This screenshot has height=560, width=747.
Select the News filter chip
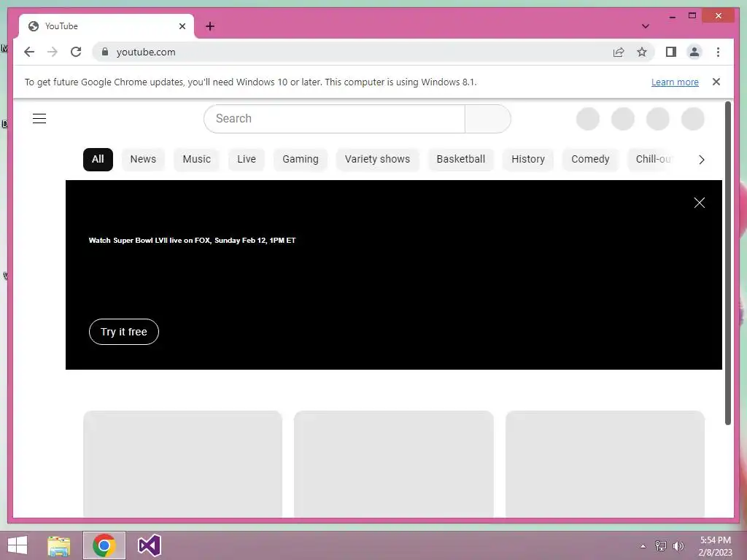click(143, 159)
